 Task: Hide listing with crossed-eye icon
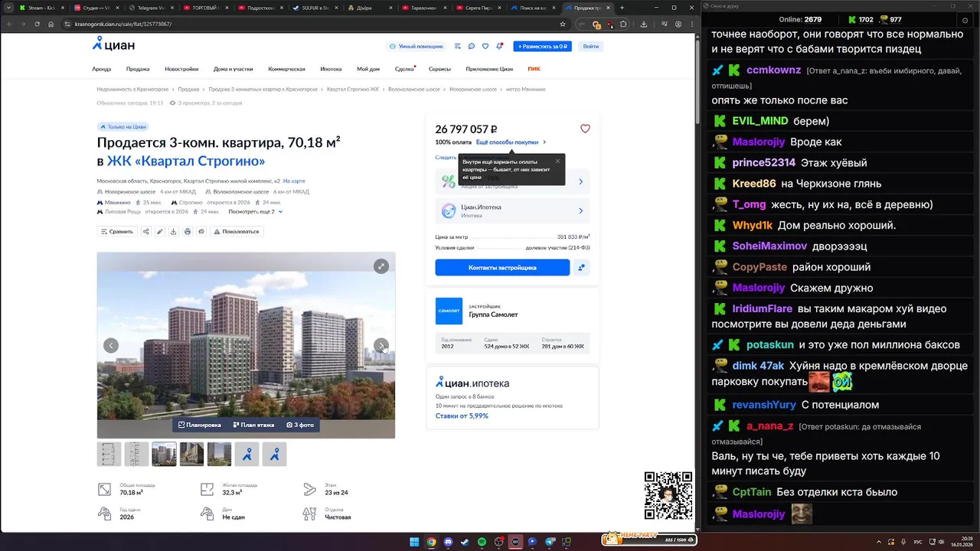[201, 231]
